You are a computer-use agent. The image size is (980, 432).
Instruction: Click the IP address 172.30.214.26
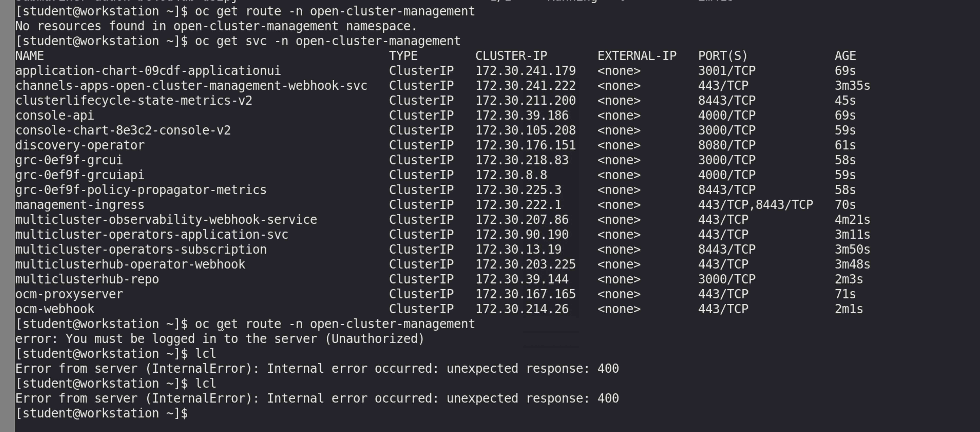[x=521, y=309]
